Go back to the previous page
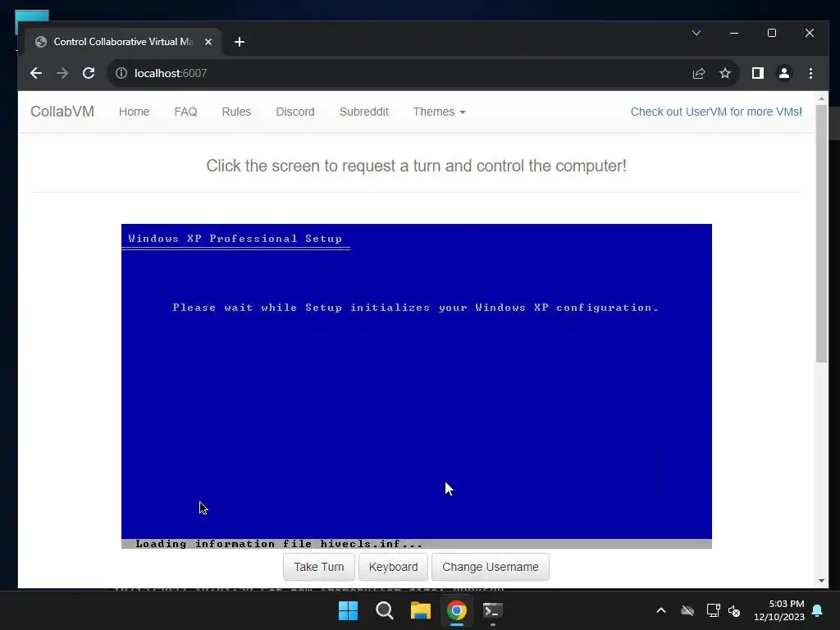 tap(36, 73)
